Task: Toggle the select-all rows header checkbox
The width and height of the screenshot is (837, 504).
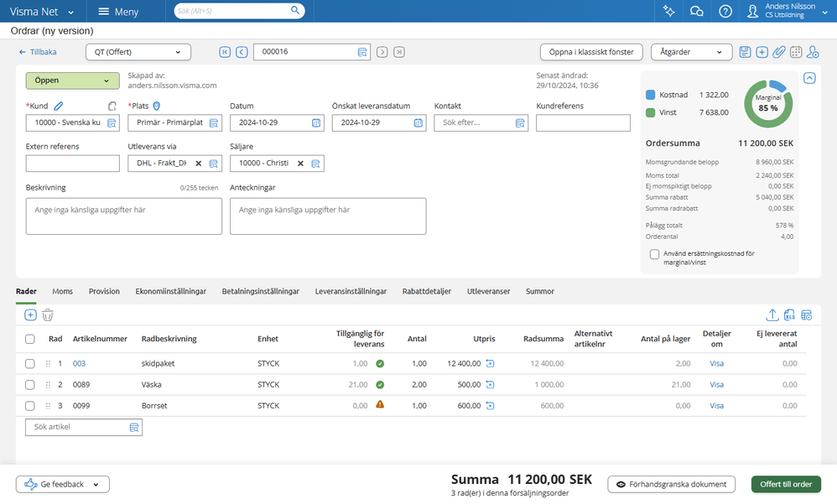Action: point(30,339)
